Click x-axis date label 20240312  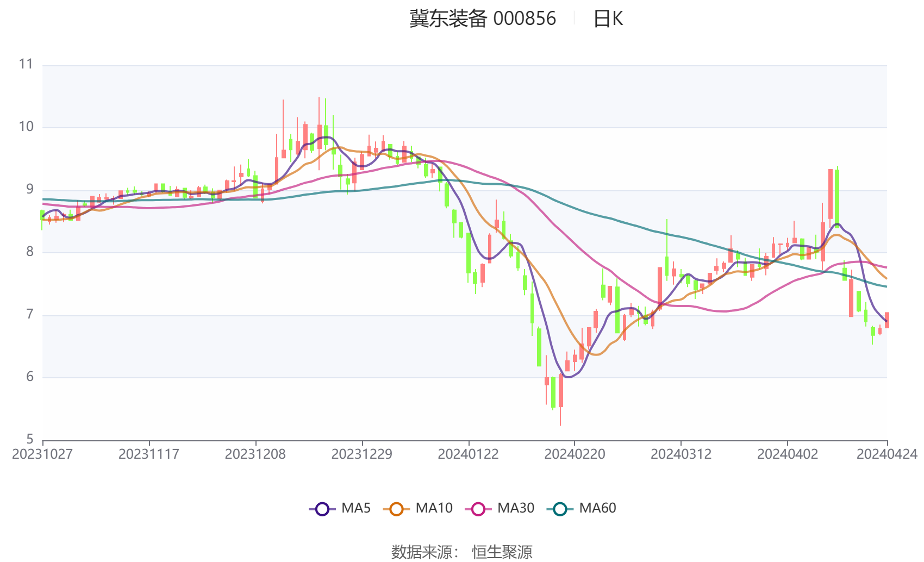tap(681, 454)
